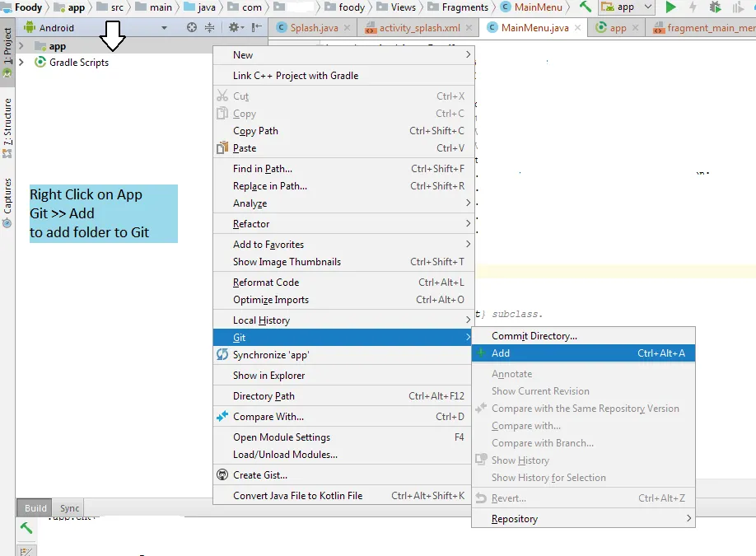Open the New submenu
The height and width of the screenshot is (556, 756).
tap(343, 55)
